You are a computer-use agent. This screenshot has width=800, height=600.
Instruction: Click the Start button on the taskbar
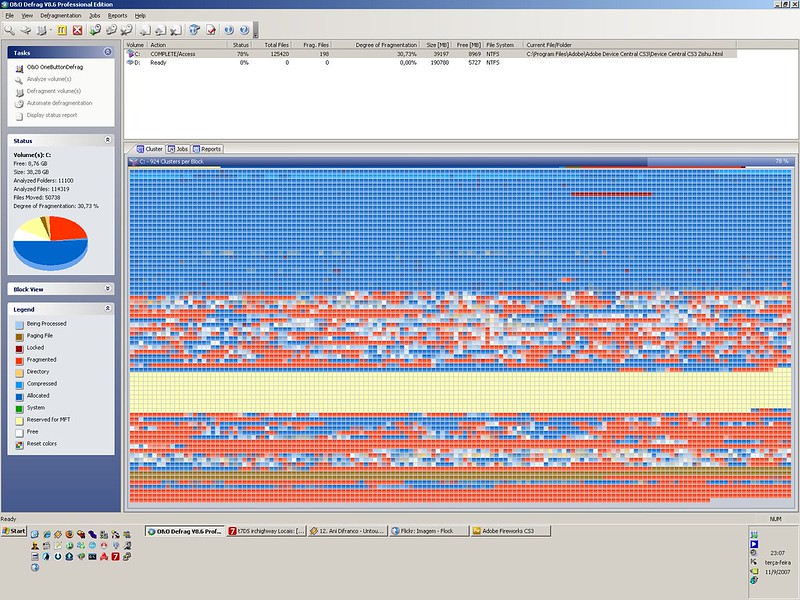[14, 531]
